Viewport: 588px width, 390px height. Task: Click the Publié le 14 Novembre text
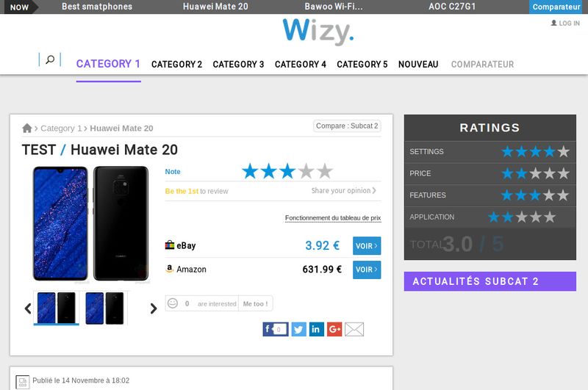81,380
